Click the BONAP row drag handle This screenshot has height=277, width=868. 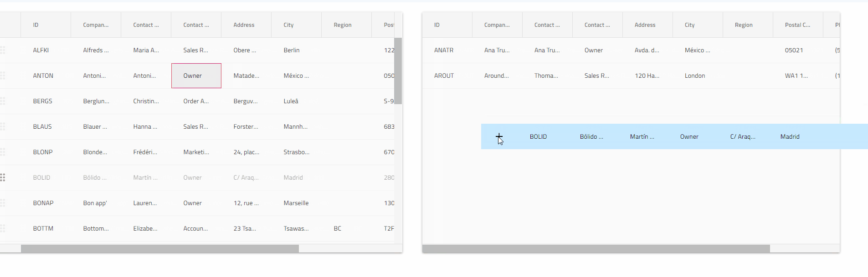pos(3,203)
